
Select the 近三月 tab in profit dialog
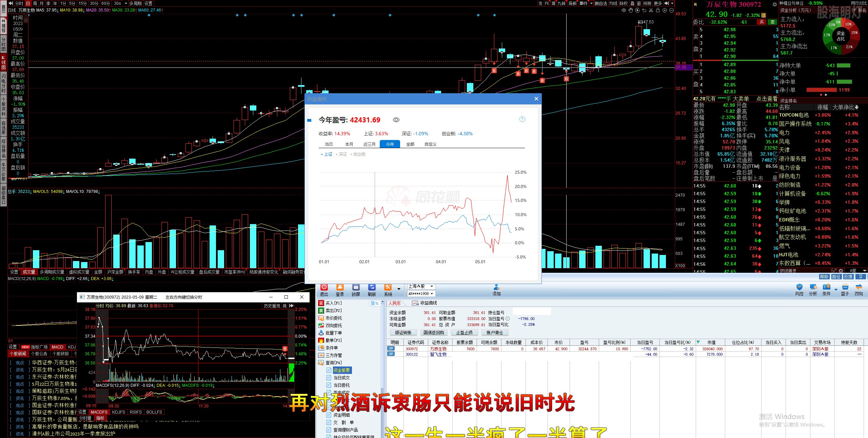coord(370,144)
